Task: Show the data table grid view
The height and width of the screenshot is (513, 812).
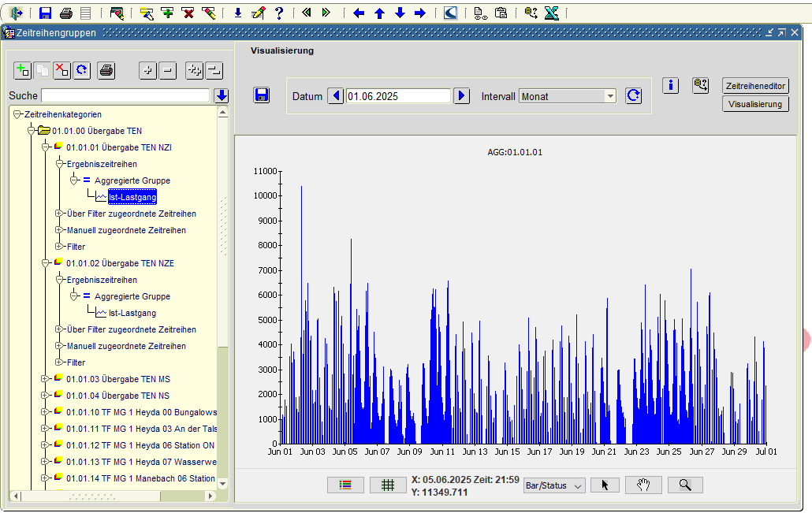Action: 388,485
